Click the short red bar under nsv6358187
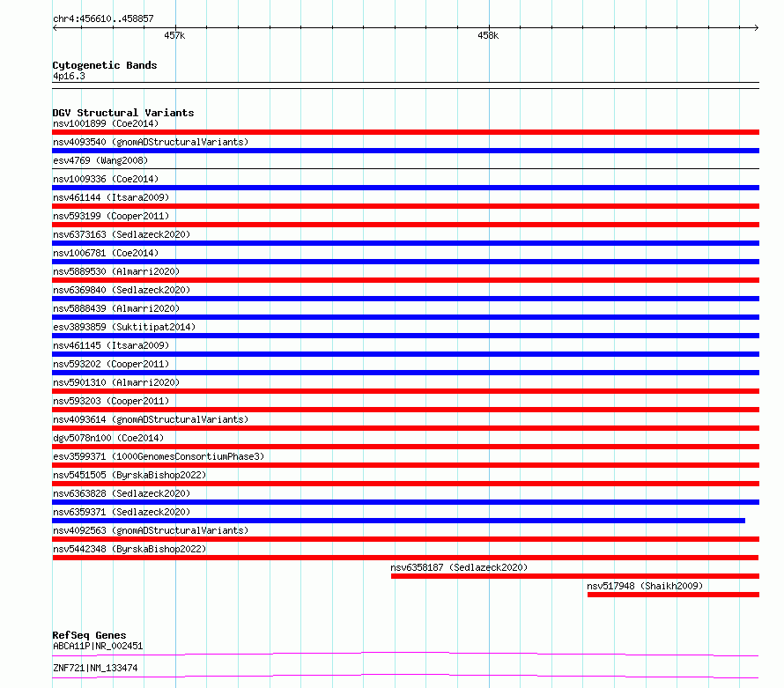Screen dimensions: 784x688 click(x=575, y=576)
